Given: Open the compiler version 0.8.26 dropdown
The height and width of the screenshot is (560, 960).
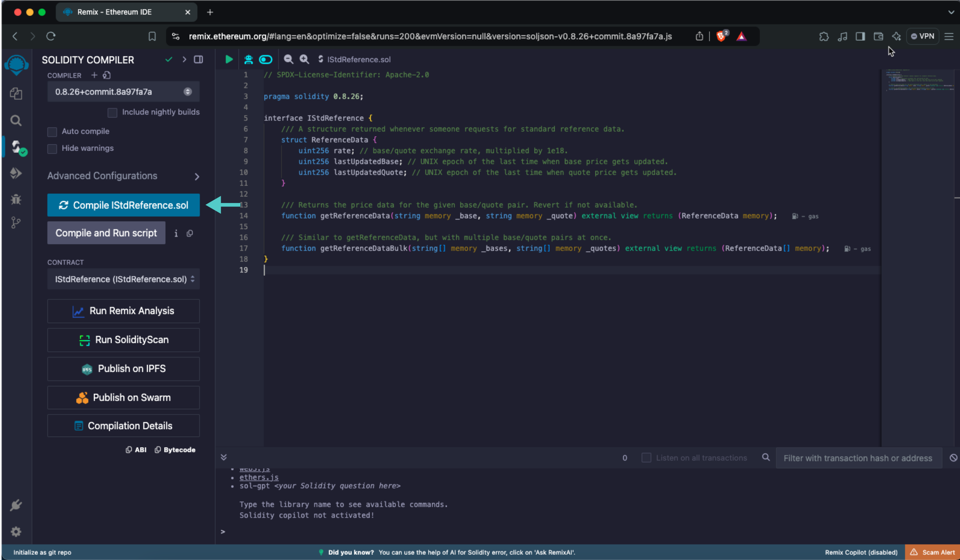Looking at the screenshot, I should [123, 91].
